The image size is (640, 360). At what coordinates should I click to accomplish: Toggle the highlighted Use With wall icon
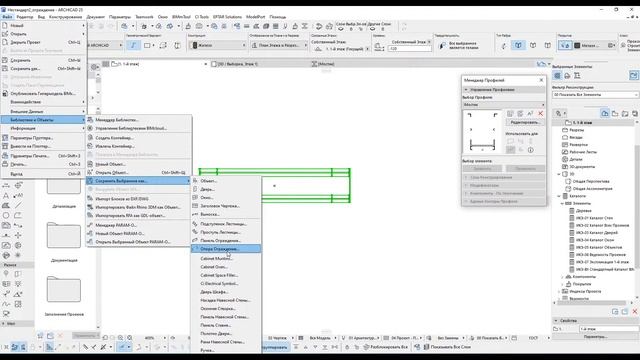[511, 150]
